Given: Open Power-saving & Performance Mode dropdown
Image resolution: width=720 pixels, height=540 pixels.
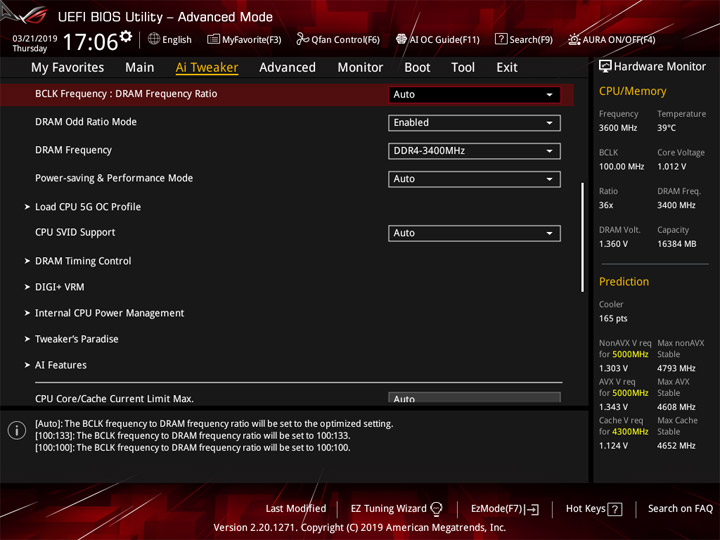Looking at the screenshot, I should [x=474, y=179].
